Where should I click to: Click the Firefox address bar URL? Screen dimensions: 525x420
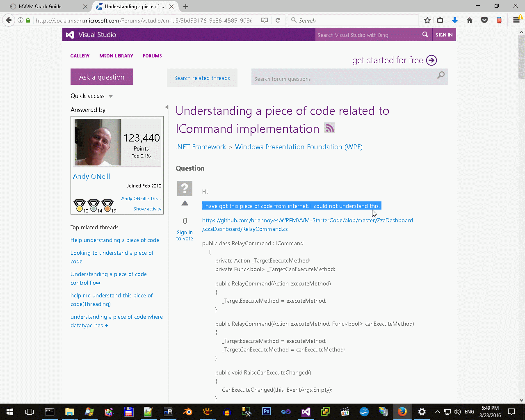tap(144, 21)
